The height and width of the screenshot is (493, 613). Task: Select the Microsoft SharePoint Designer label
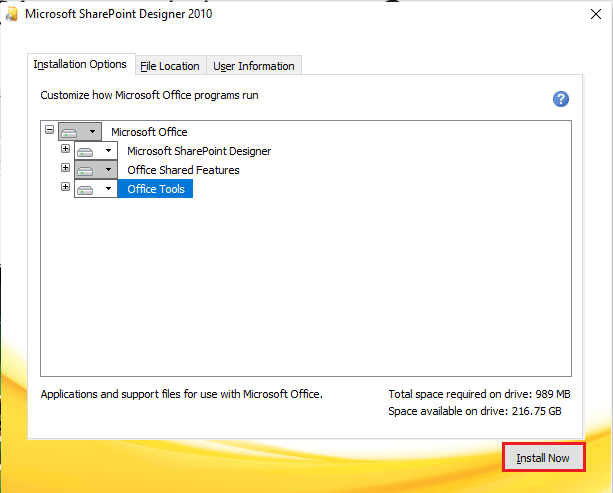coord(199,151)
